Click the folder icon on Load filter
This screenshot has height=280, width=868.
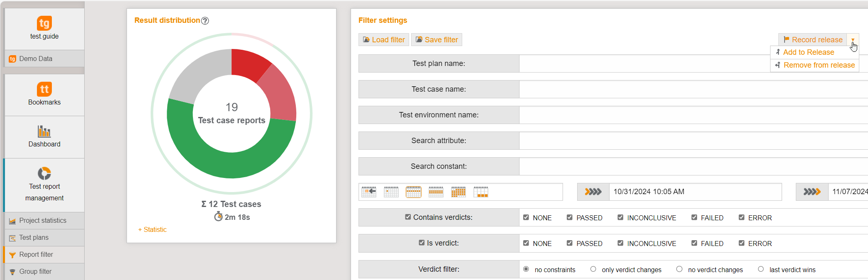click(x=366, y=40)
